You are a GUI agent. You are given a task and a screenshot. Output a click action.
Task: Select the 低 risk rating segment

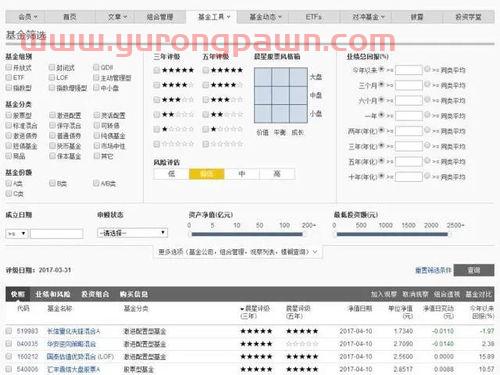(171, 174)
